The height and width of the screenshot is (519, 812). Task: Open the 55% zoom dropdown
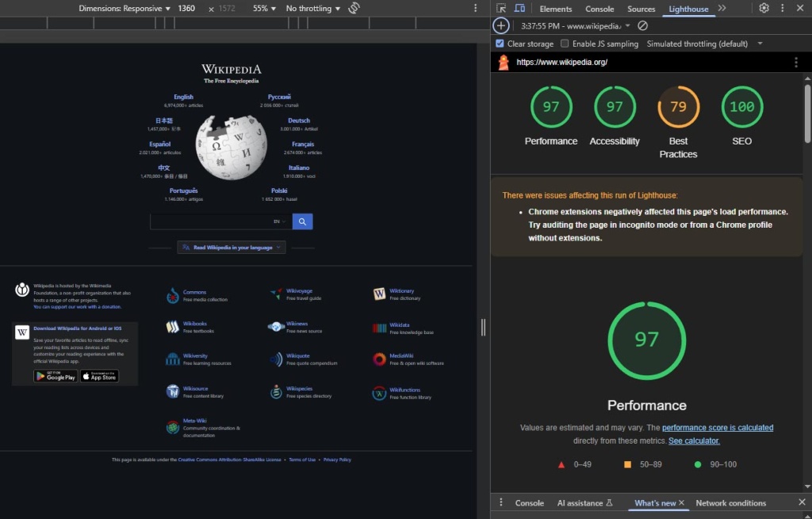264,8
